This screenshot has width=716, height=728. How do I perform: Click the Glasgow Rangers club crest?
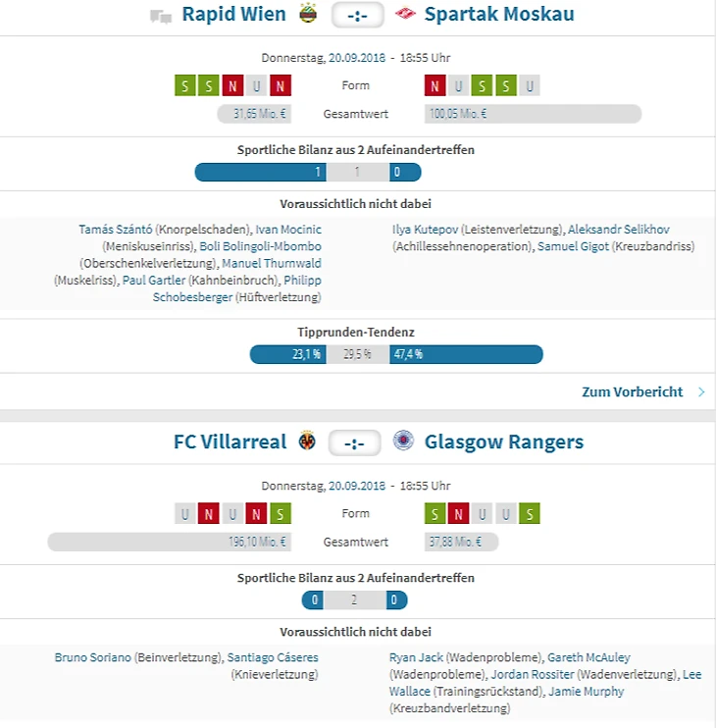402,441
